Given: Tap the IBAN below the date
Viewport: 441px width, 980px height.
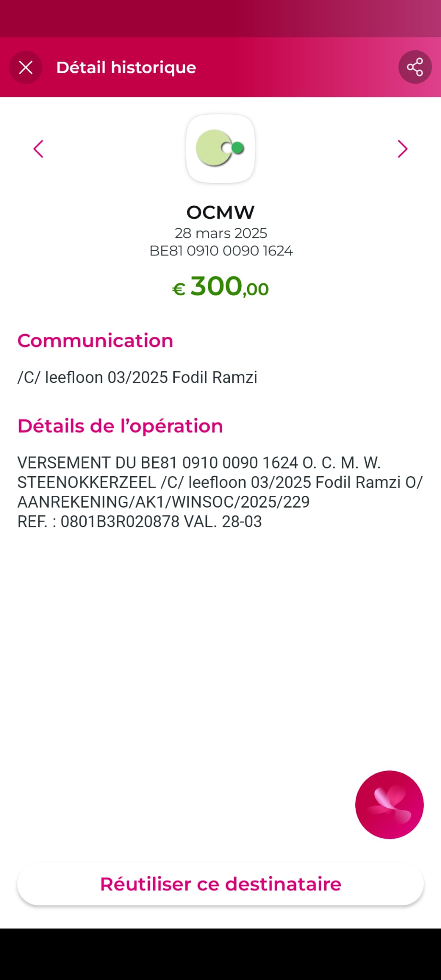Looking at the screenshot, I should [x=221, y=251].
